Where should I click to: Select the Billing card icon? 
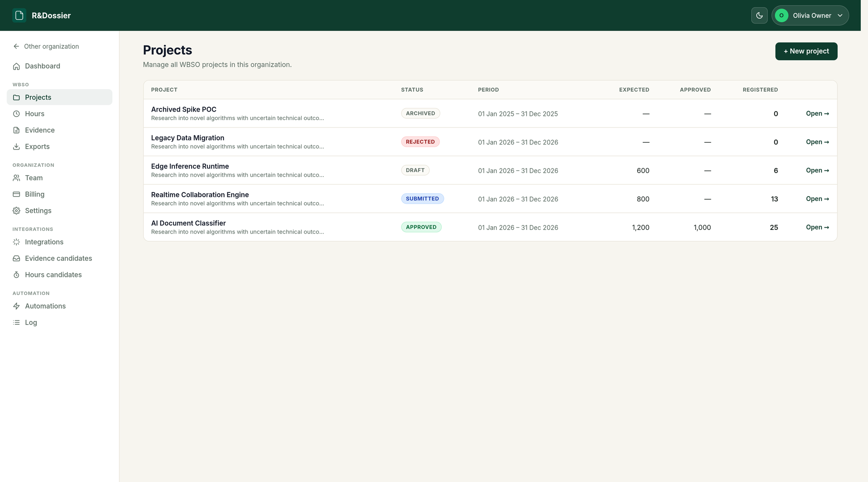(x=16, y=194)
